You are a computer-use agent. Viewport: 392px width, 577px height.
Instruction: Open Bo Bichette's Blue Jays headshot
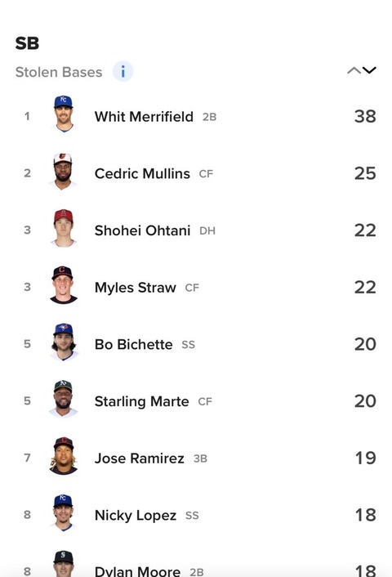click(x=64, y=342)
